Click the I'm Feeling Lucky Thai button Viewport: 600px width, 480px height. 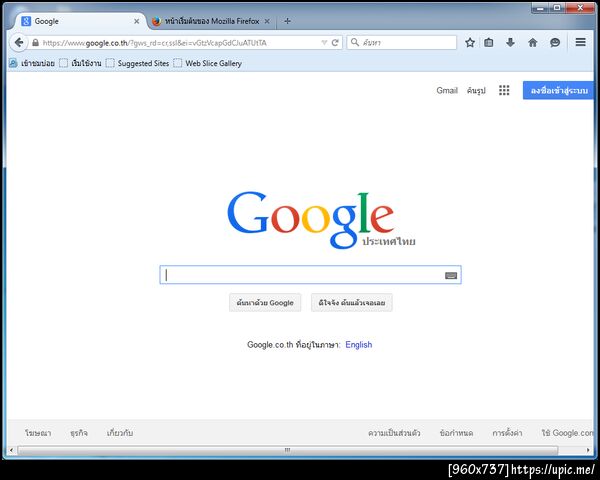[x=352, y=303]
